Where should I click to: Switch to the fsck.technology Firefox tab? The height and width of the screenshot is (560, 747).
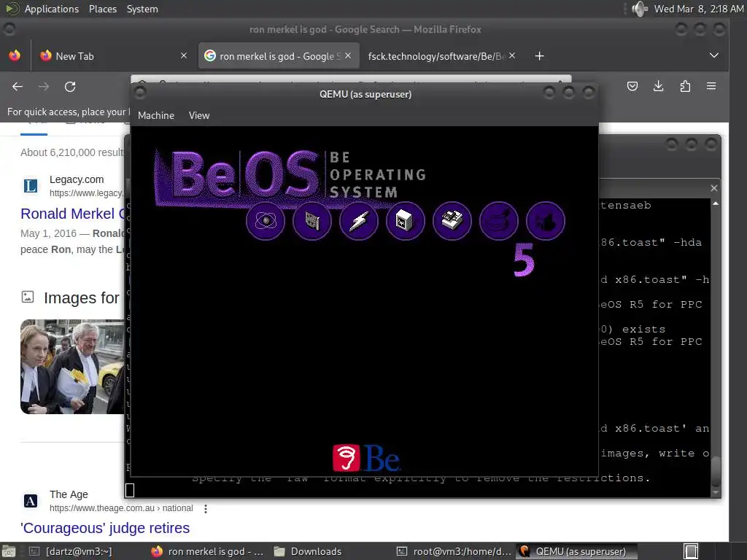(x=436, y=55)
